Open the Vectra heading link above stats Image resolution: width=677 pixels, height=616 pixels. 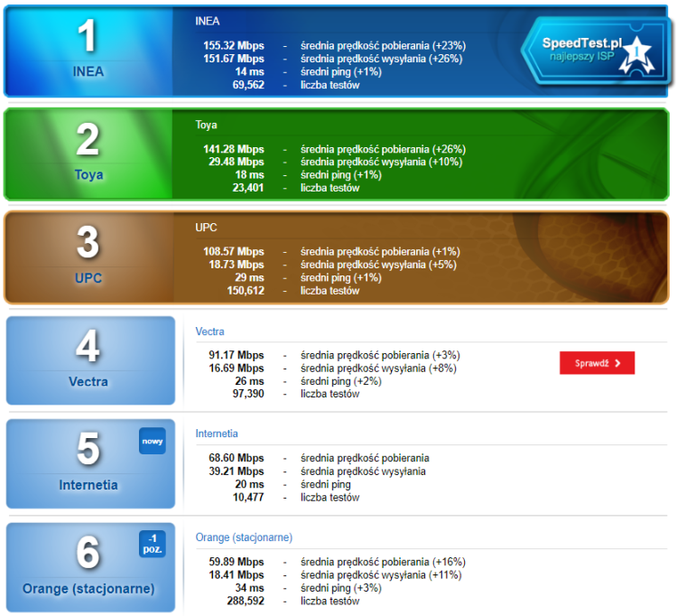209,331
